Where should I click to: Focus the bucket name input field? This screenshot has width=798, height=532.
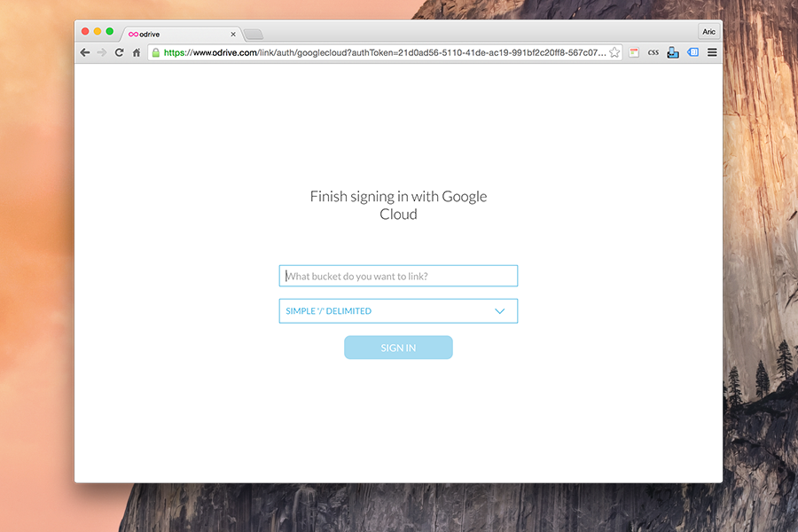[x=398, y=276]
